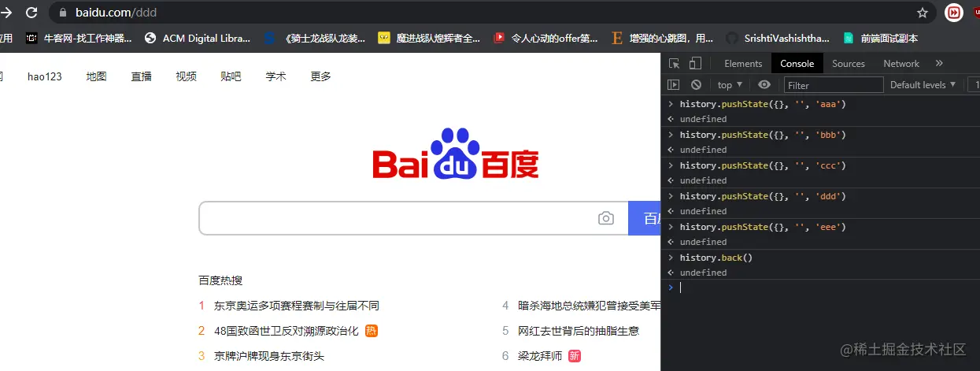The height and width of the screenshot is (371, 980).
Task: Toggle the device toolbar icon in DevTools
Action: [x=695, y=64]
